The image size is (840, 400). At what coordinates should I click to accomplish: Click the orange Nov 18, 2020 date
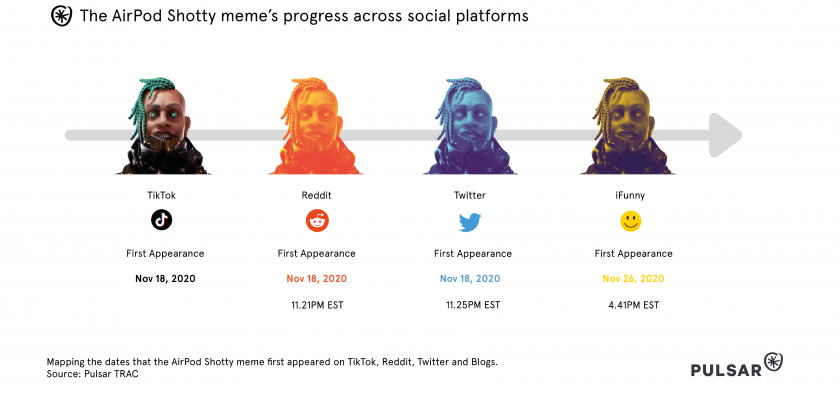[x=316, y=278]
